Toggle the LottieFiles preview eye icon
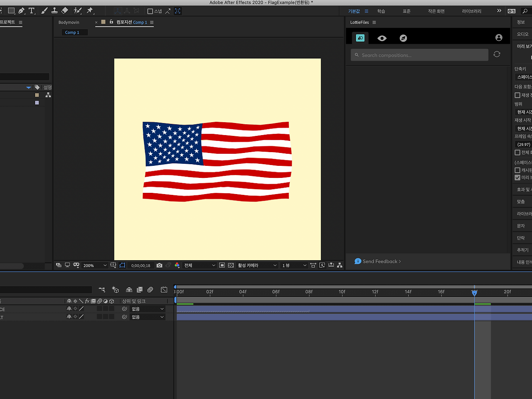The image size is (532, 399). coord(382,38)
